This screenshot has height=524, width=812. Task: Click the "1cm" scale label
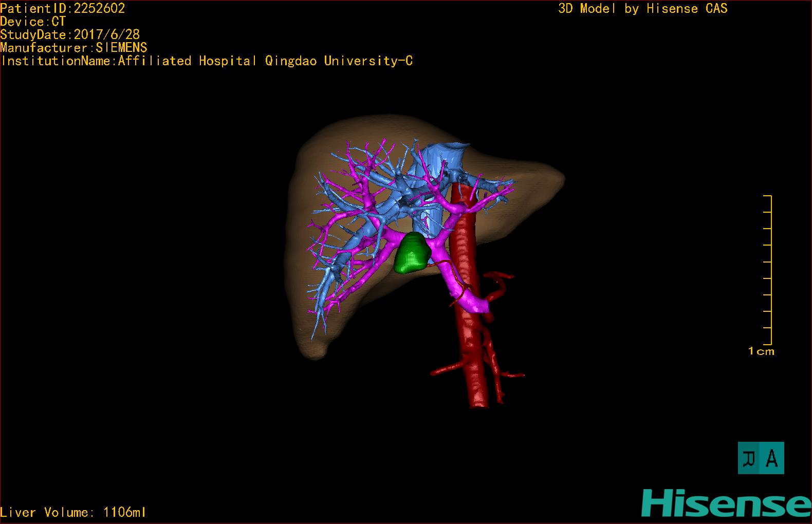coord(761,351)
